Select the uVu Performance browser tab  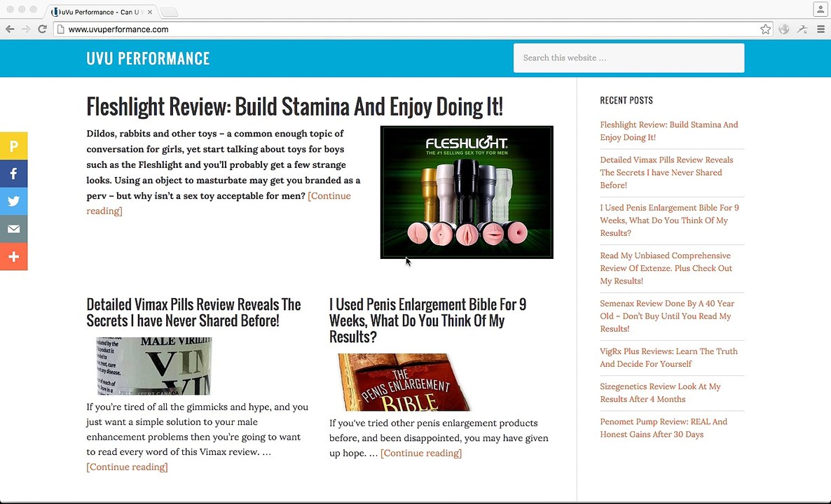pyautogui.click(x=101, y=12)
